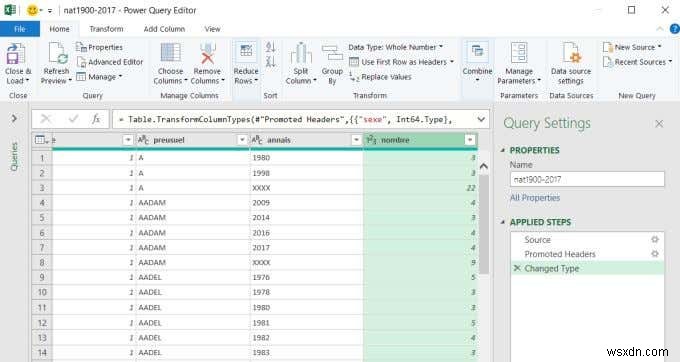Click the ABC type icon of preusuel column
The width and height of the screenshot is (680, 362).
(144, 140)
